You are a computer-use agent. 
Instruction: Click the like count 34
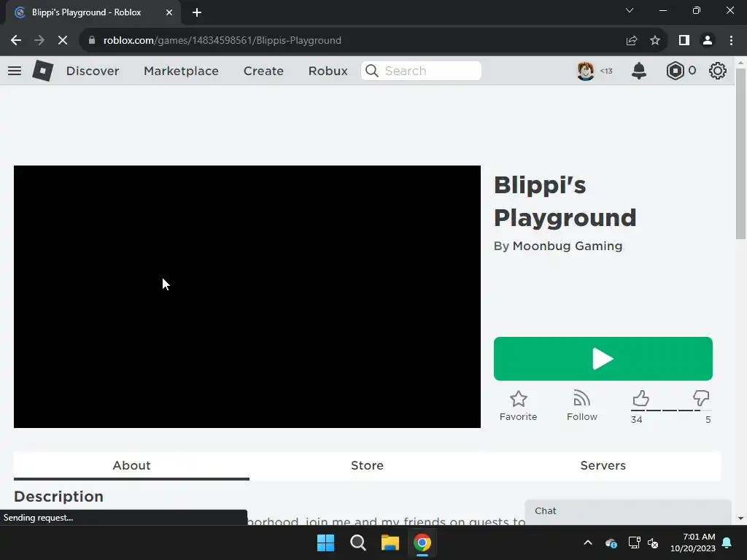636,419
